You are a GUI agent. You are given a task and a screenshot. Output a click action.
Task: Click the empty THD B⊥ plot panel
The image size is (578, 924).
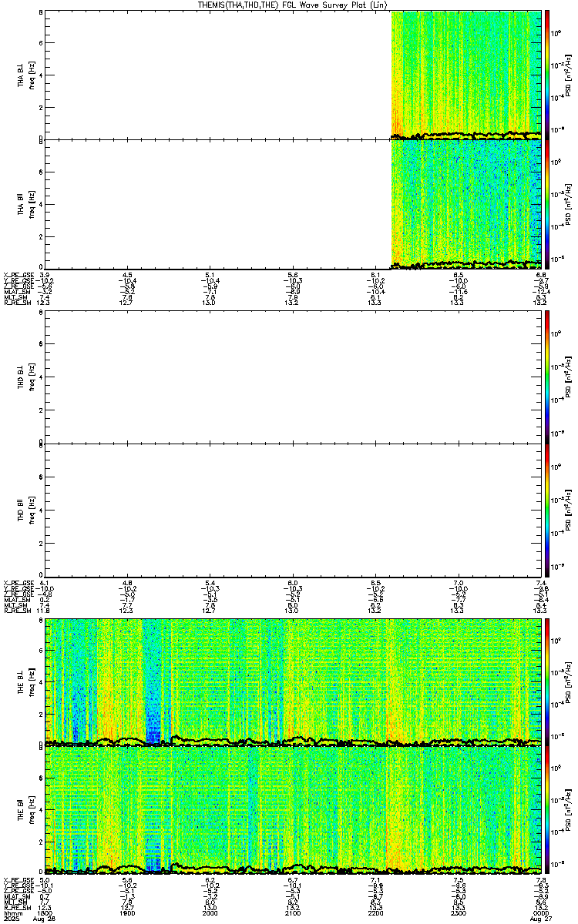click(292, 377)
